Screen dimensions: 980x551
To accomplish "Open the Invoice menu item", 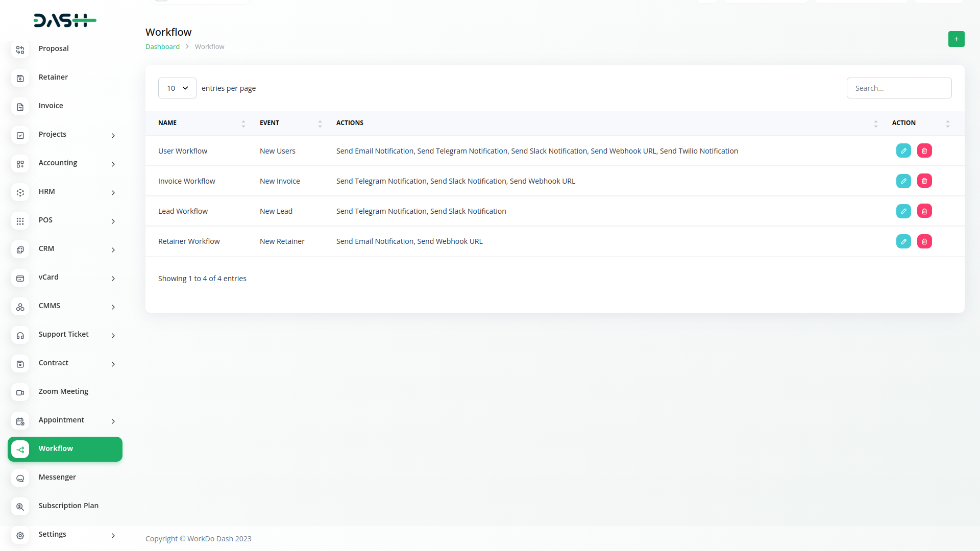I will point(51,106).
